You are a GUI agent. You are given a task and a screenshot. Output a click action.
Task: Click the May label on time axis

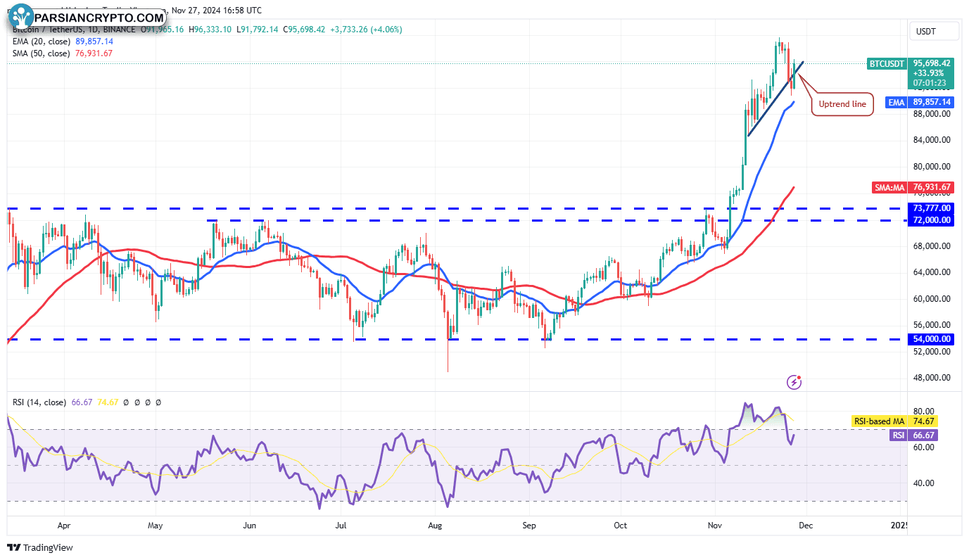pyautogui.click(x=156, y=526)
